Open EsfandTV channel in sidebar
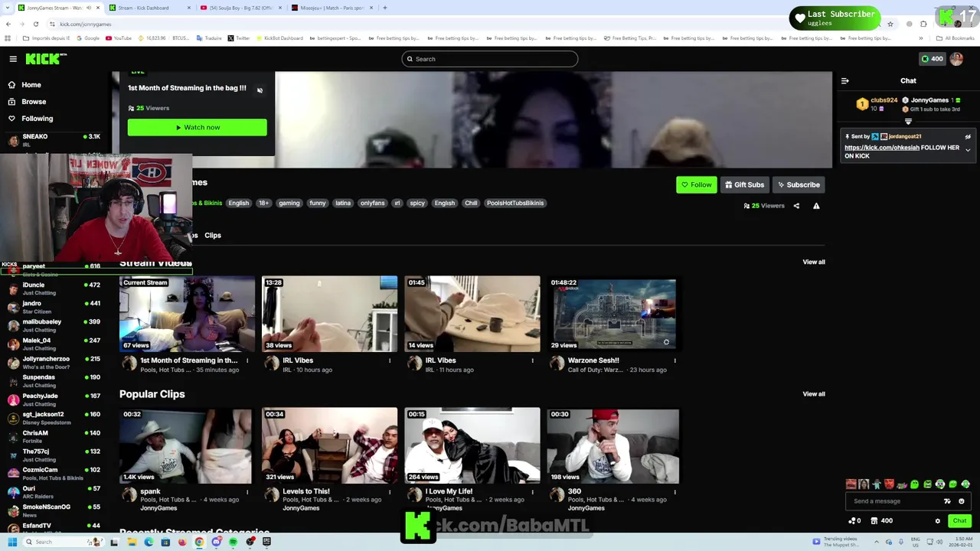The height and width of the screenshot is (551, 980). pyautogui.click(x=54, y=527)
